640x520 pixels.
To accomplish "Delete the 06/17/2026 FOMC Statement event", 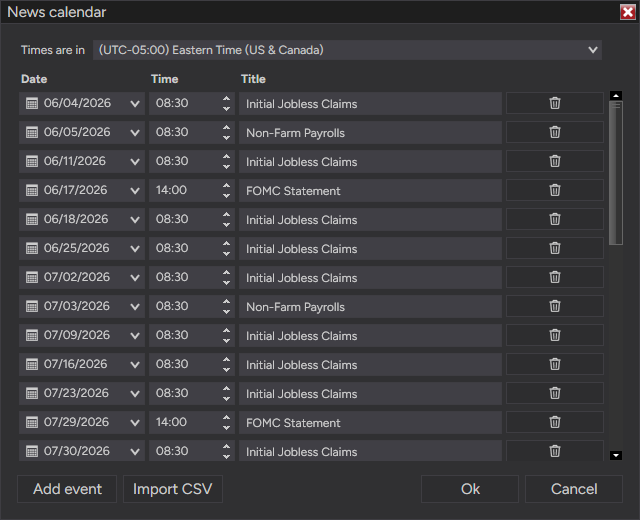I will point(555,190).
